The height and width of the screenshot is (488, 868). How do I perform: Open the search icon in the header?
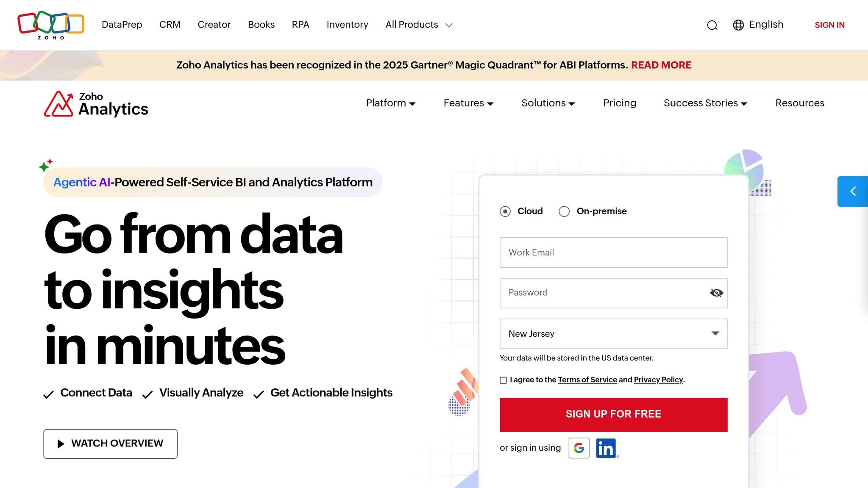coord(712,25)
